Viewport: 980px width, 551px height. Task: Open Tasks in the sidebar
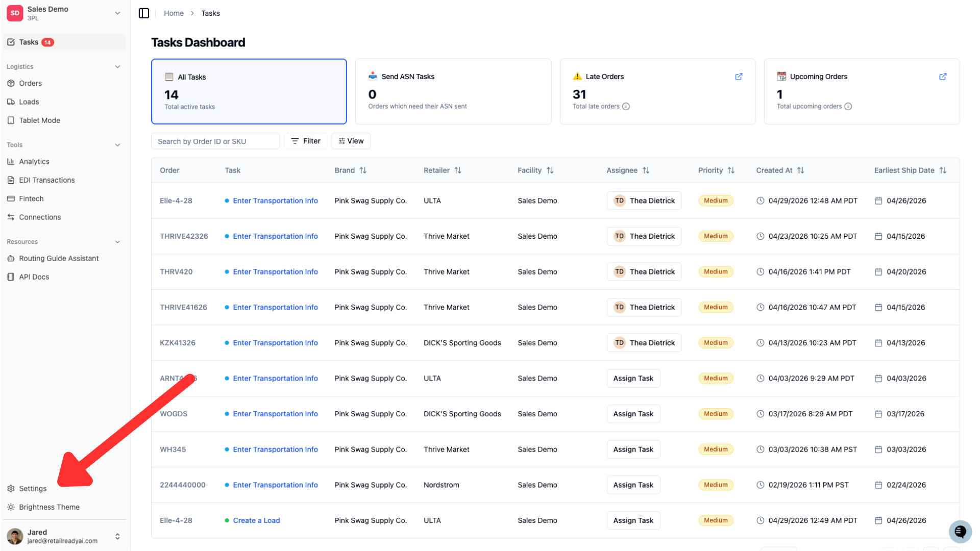[64, 42]
